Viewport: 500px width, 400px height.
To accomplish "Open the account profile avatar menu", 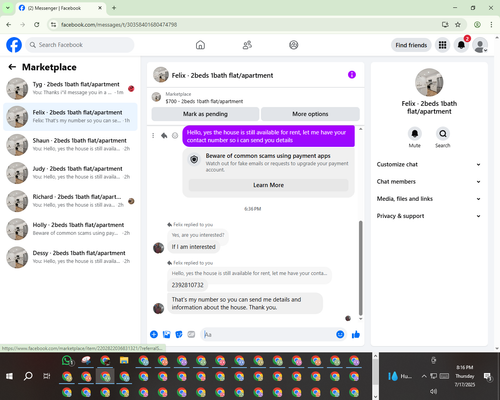I will [x=480, y=45].
